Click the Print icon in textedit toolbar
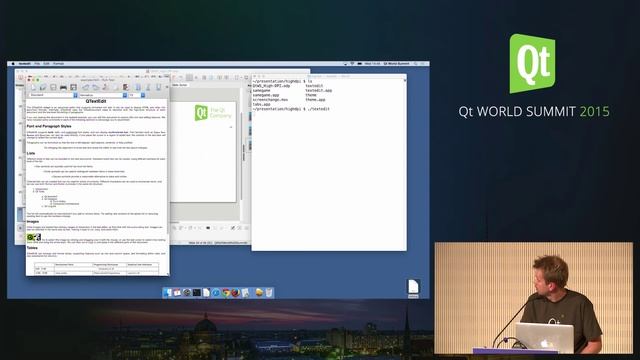640x360 pixels. [63, 87]
